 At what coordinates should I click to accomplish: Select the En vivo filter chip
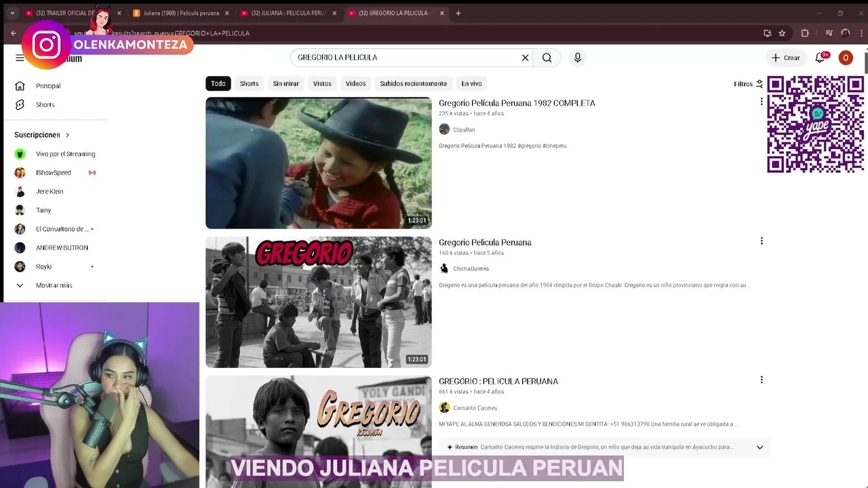[x=471, y=83]
